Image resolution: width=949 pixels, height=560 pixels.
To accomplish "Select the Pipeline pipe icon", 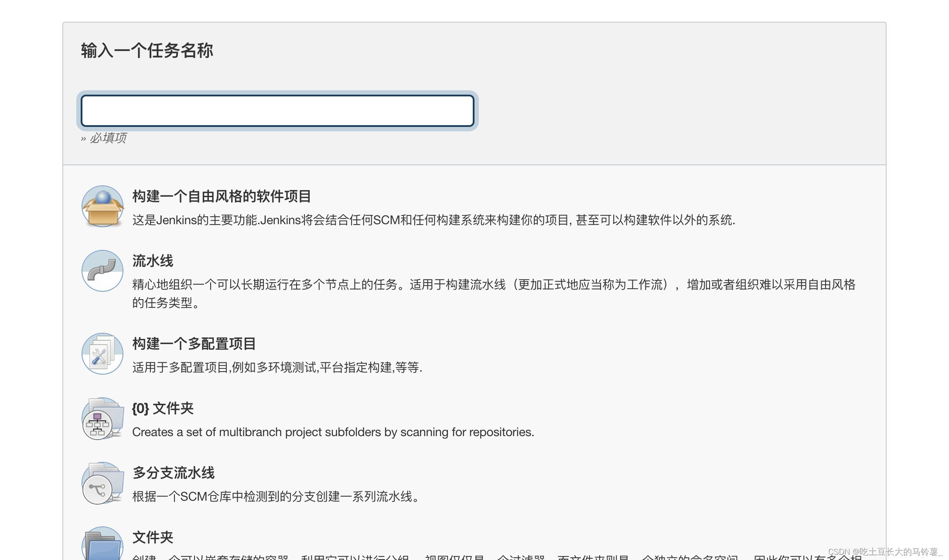I will coord(102,271).
